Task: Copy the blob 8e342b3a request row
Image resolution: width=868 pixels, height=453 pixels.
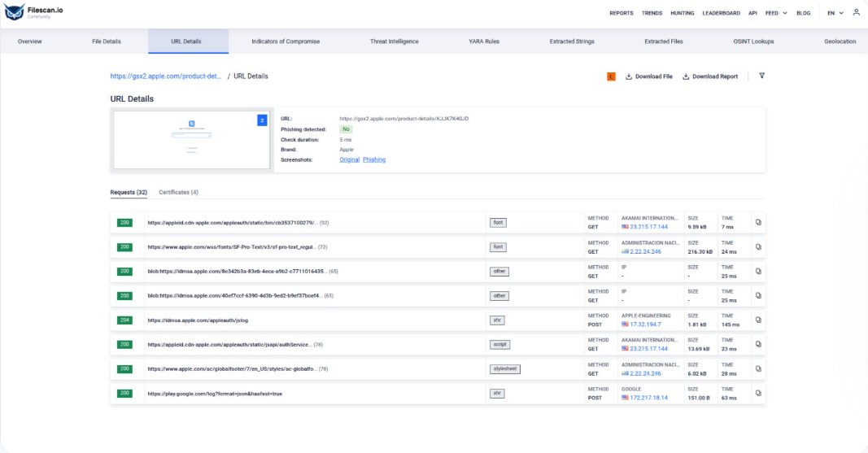Action: click(758, 271)
